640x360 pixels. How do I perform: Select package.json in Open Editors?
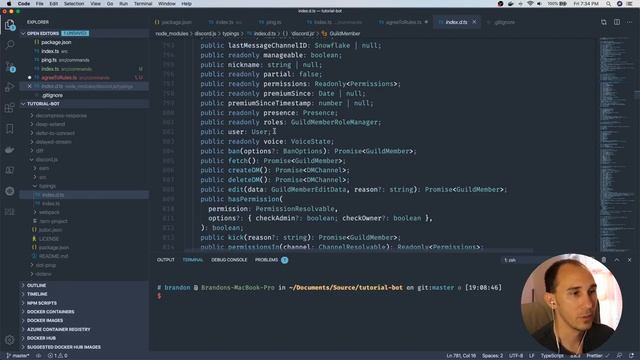pos(84,42)
